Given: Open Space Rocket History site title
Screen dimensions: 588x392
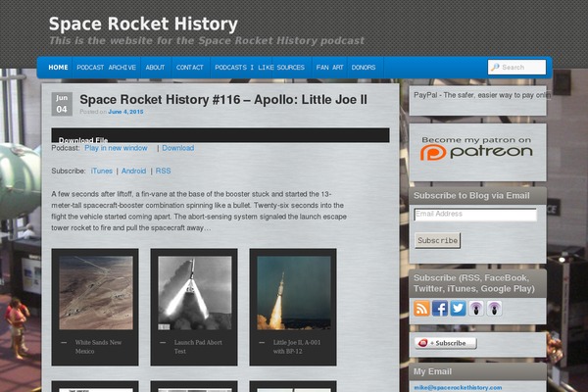Looking at the screenshot, I should (143, 24).
